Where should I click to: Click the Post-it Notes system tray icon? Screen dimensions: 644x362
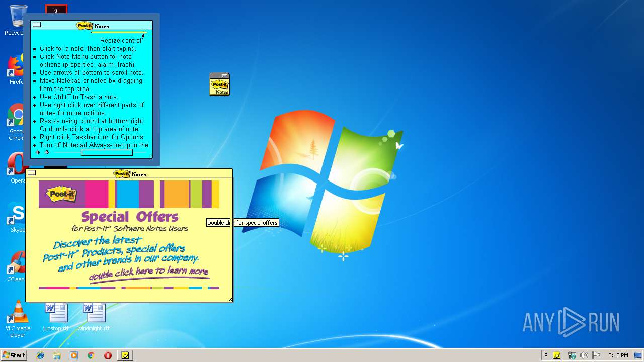click(x=557, y=355)
